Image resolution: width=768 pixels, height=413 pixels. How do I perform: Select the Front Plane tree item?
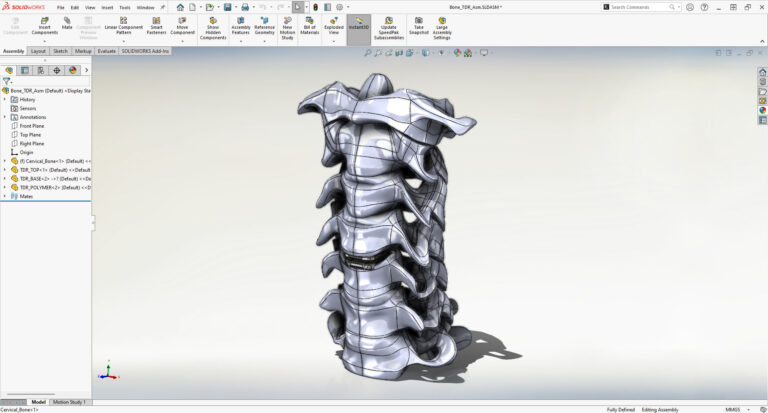[32, 126]
